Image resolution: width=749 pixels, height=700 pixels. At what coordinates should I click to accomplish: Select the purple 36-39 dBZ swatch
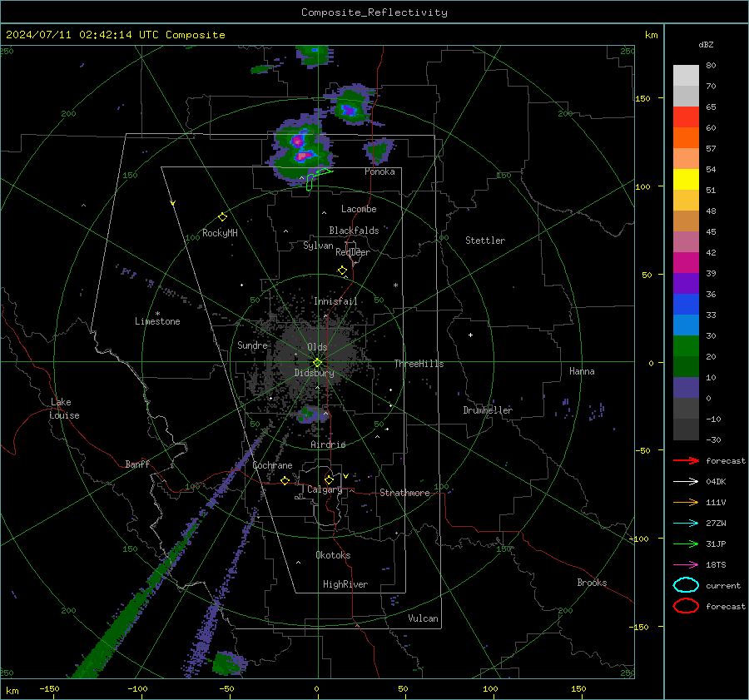[x=686, y=284]
